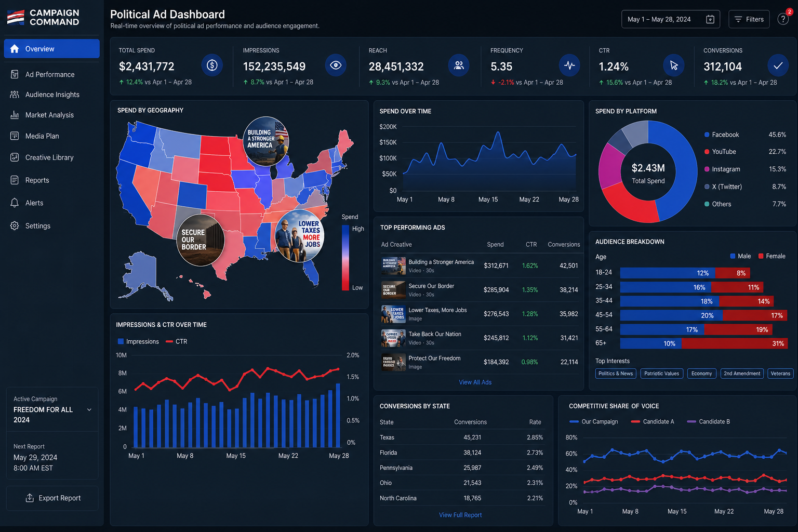Viewport: 798px width, 532px height.
Task: Click the Ad Performance sidebar icon
Action: [x=15, y=74]
